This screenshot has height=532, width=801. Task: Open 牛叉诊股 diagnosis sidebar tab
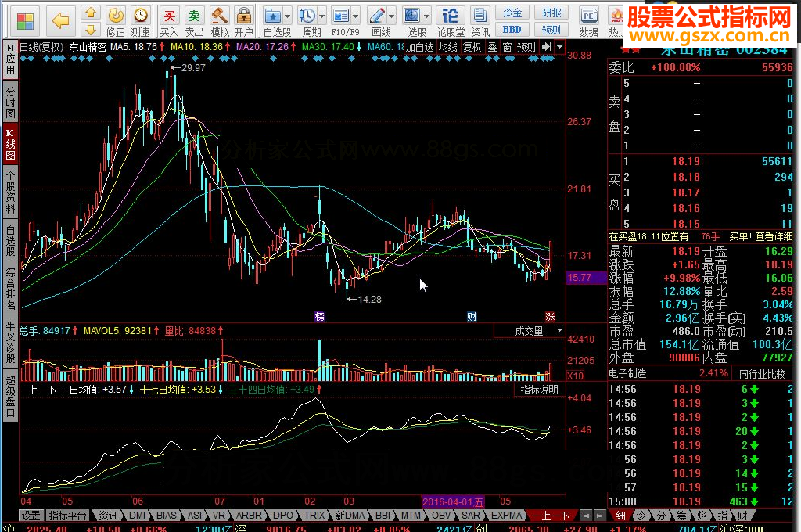click(x=10, y=341)
